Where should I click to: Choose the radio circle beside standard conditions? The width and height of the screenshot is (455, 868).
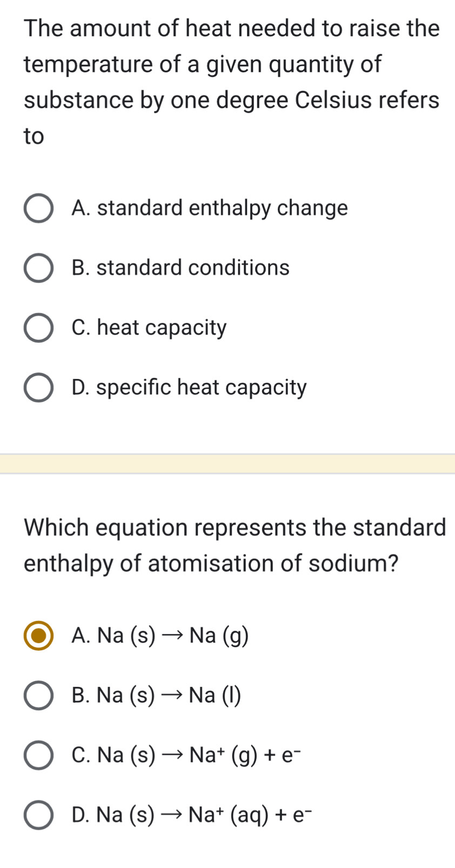[x=38, y=268]
